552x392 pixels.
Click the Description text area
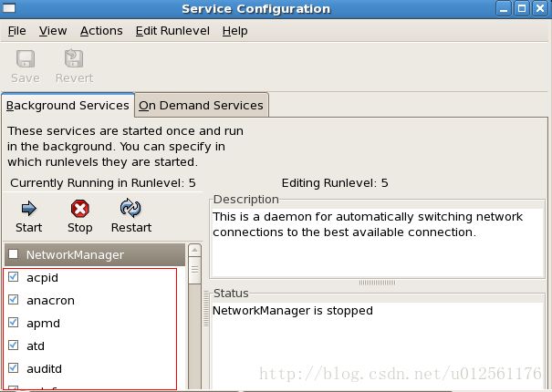pos(378,242)
